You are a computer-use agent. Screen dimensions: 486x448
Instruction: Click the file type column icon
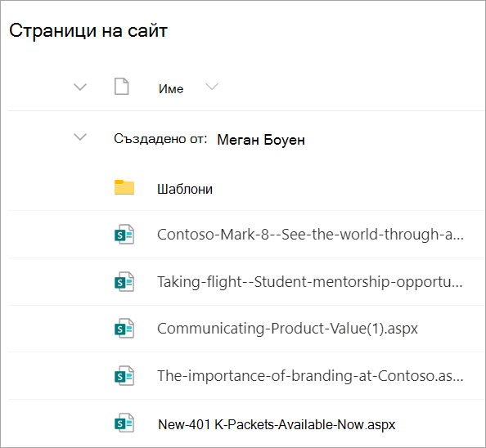121,87
